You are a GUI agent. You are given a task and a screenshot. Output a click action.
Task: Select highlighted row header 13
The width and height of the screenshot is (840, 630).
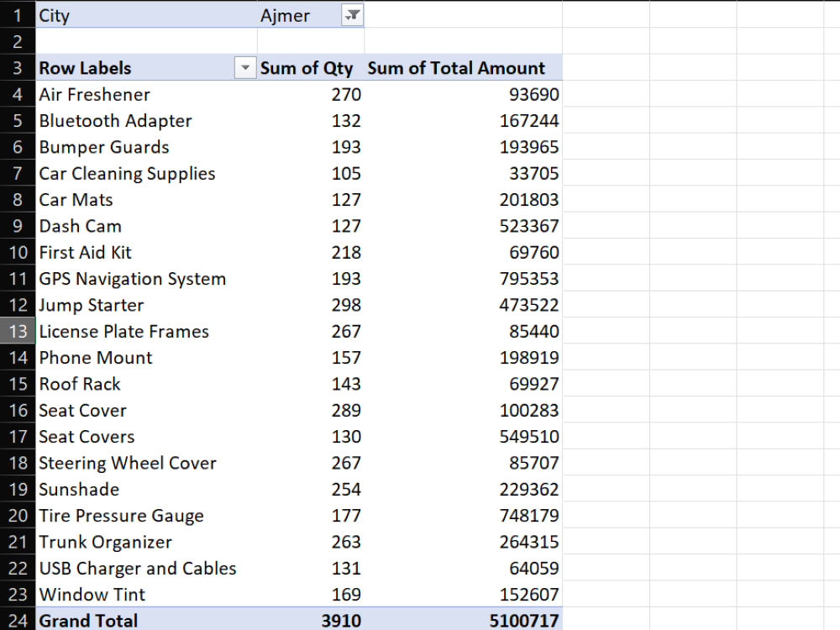point(18,331)
